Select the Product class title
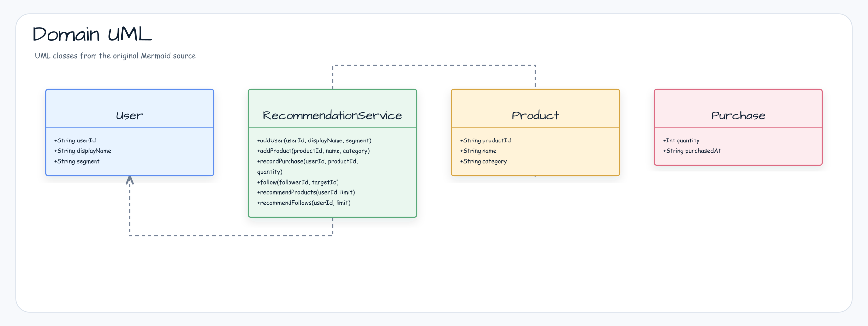Screen dimensions: 868x326 tap(535, 115)
